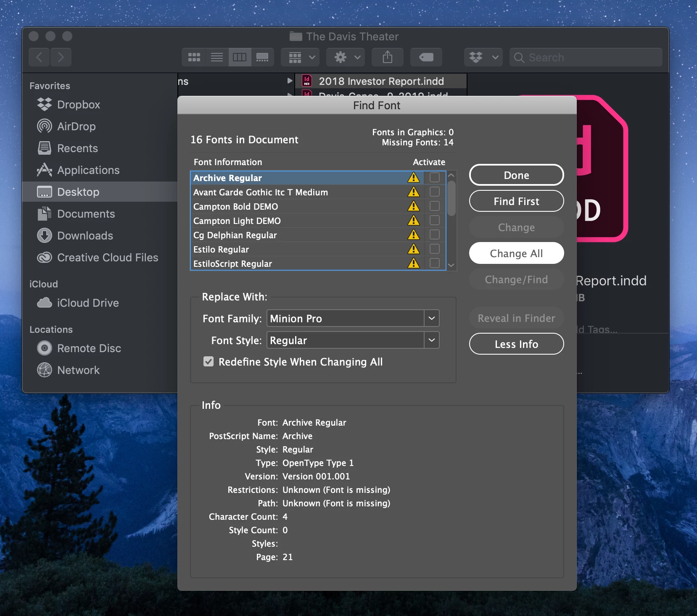Select Campton Light DEMO font row
Viewport: 697px width, 616px height.
tap(318, 221)
